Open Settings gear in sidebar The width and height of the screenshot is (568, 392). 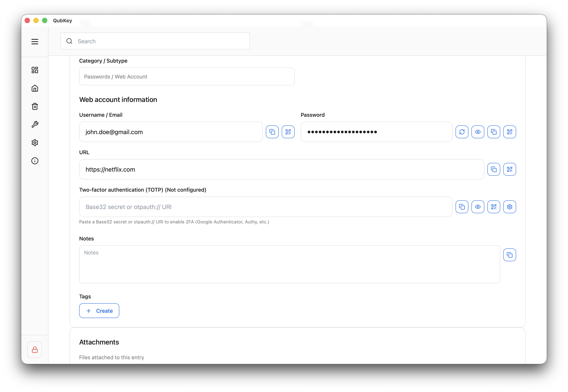(35, 143)
